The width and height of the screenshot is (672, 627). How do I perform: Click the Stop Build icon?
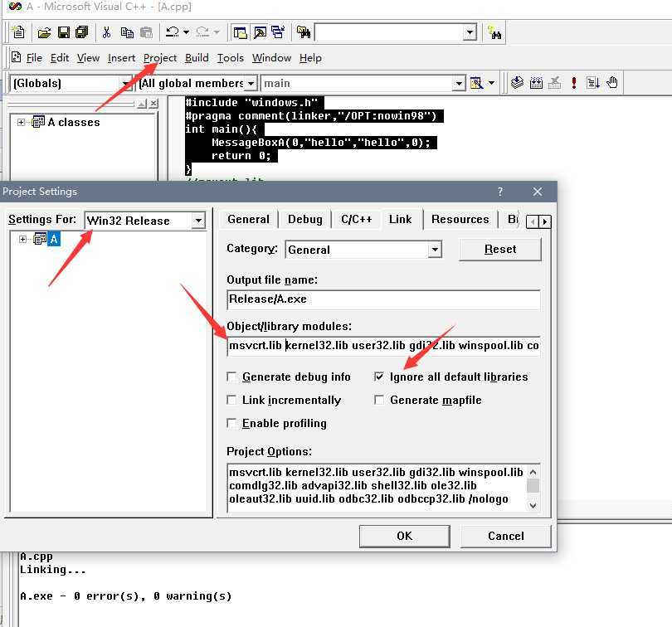pyautogui.click(x=554, y=83)
